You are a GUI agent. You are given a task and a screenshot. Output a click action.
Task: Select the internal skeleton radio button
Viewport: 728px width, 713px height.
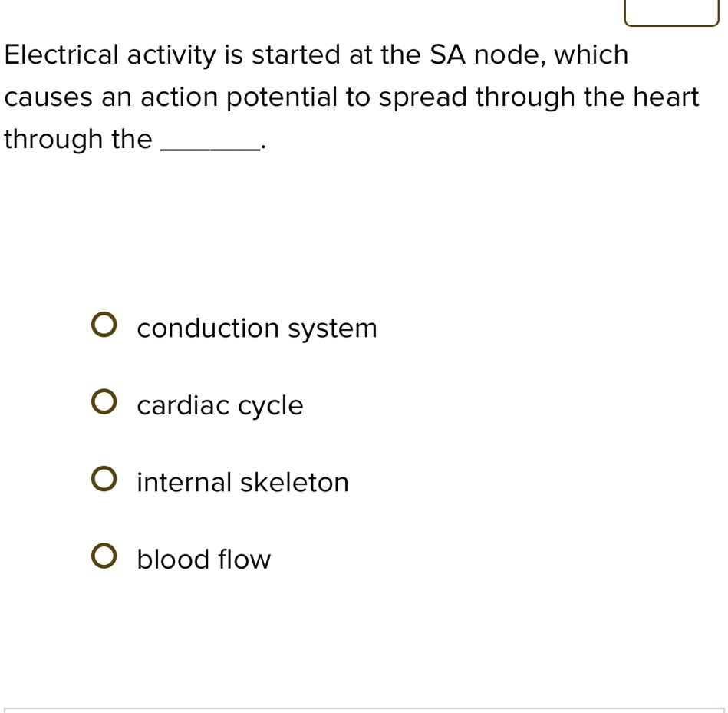pos(105,479)
